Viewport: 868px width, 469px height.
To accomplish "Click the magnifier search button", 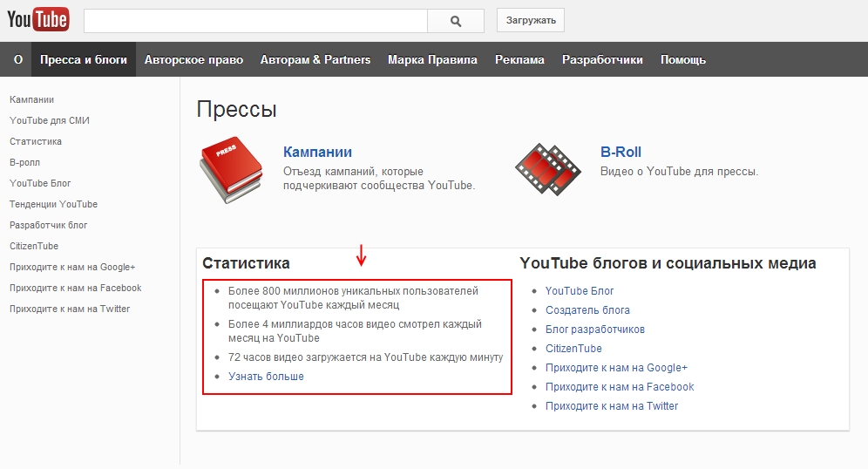I will pos(456,21).
